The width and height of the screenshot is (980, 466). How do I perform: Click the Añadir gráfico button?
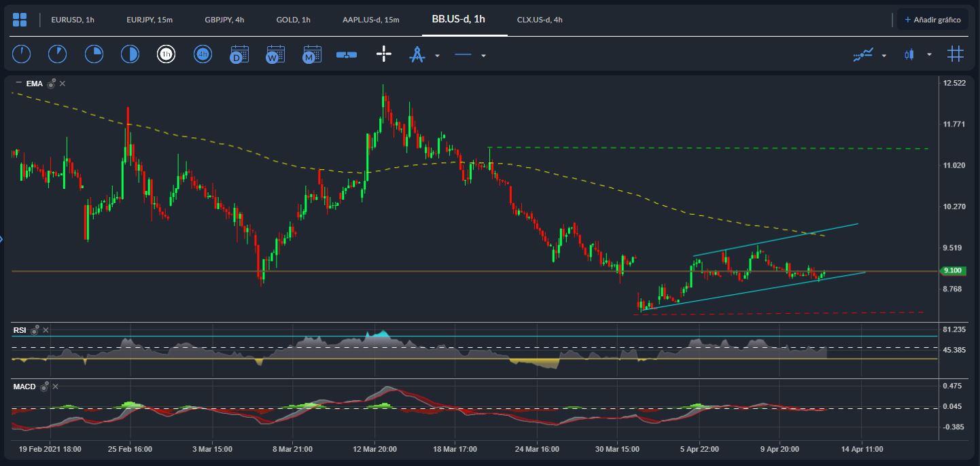coord(932,20)
